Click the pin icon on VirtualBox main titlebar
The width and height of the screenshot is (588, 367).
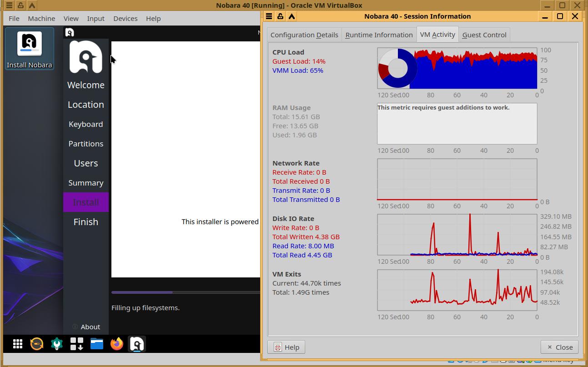pos(20,5)
